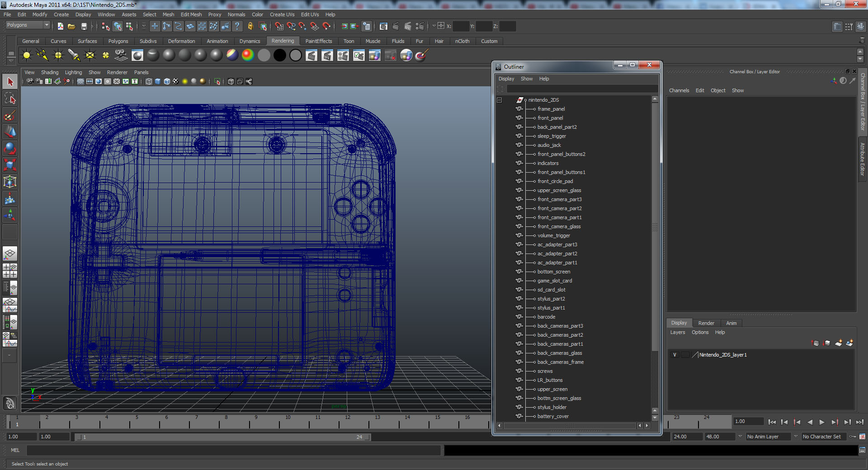Create an area light from the shelf
Image resolution: width=868 pixels, height=470 pixels.
coord(90,55)
